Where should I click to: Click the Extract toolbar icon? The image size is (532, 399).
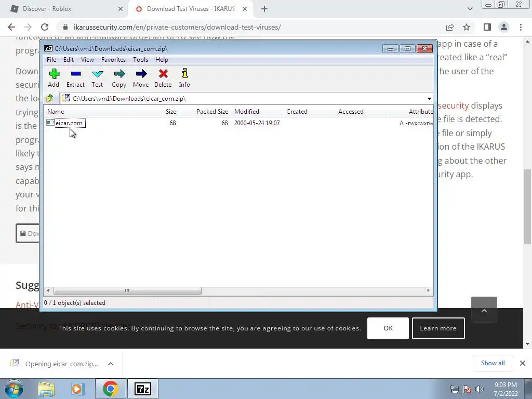[75, 78]
